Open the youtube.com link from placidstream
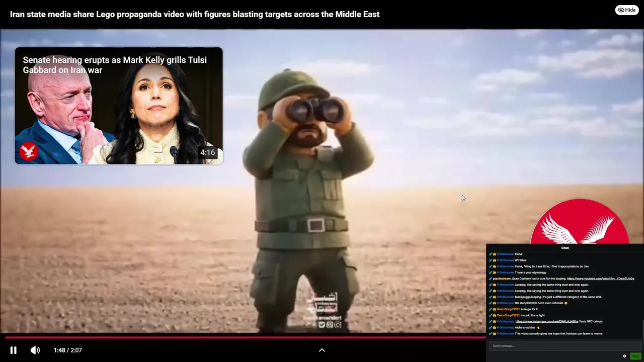This screenshot has width=644, height=362. pyautogui.click(x=600, y=279)
